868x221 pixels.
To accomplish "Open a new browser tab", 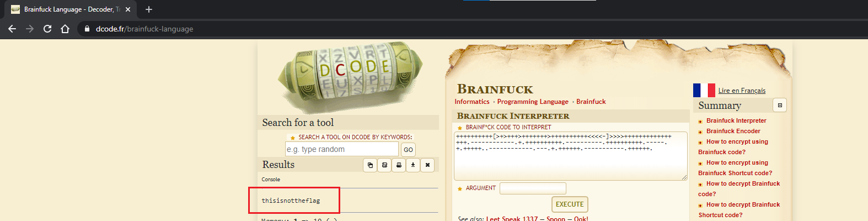I will 149,9.
